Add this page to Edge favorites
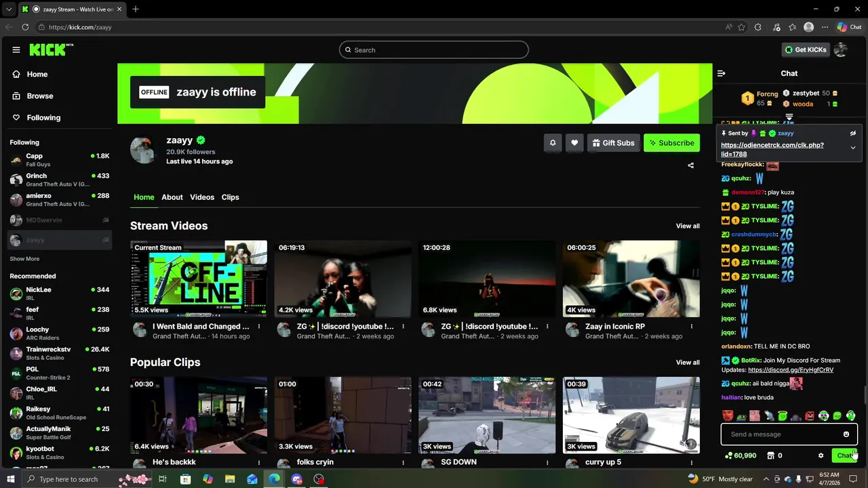 tap(741, 27)
